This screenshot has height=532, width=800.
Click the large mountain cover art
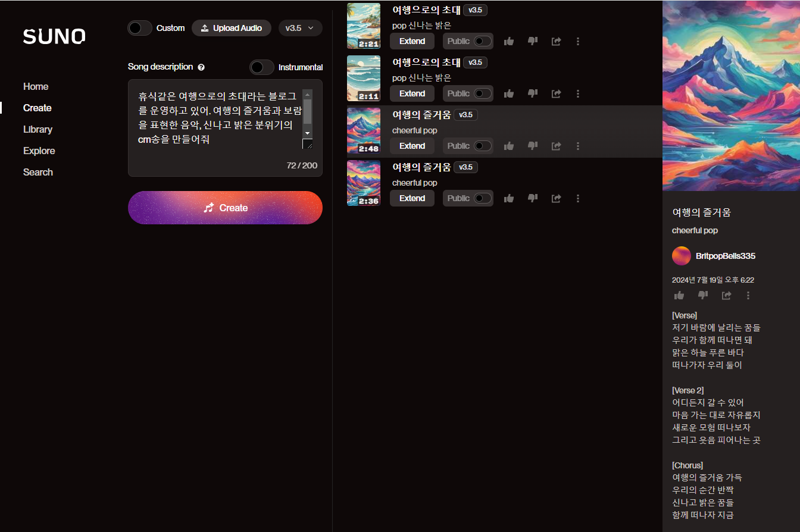pyautogui.click(x=731, y=96)
